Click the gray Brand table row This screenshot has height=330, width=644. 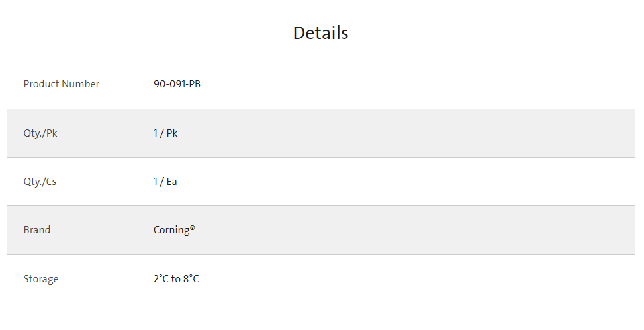tap(321, 230)
